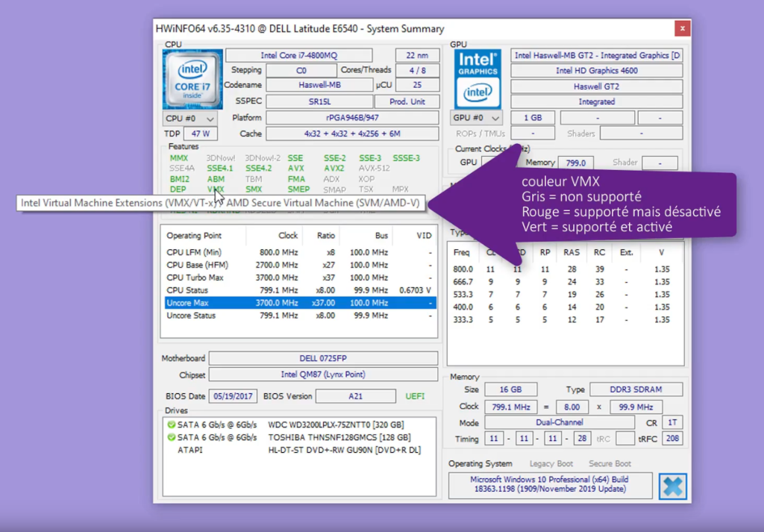764x532 pixels.
Task: Click the MMX feature flag
Action: click(x=179, y=158)
